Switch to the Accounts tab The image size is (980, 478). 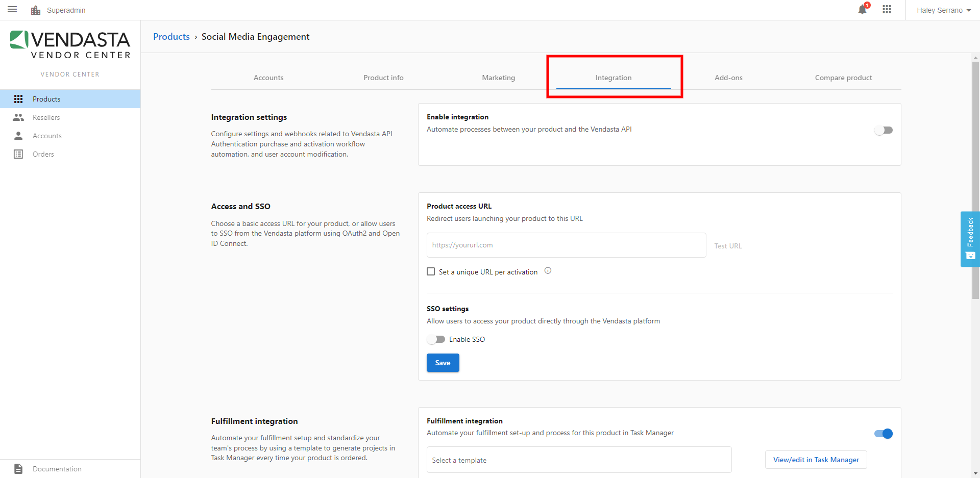tap(268, 78)
